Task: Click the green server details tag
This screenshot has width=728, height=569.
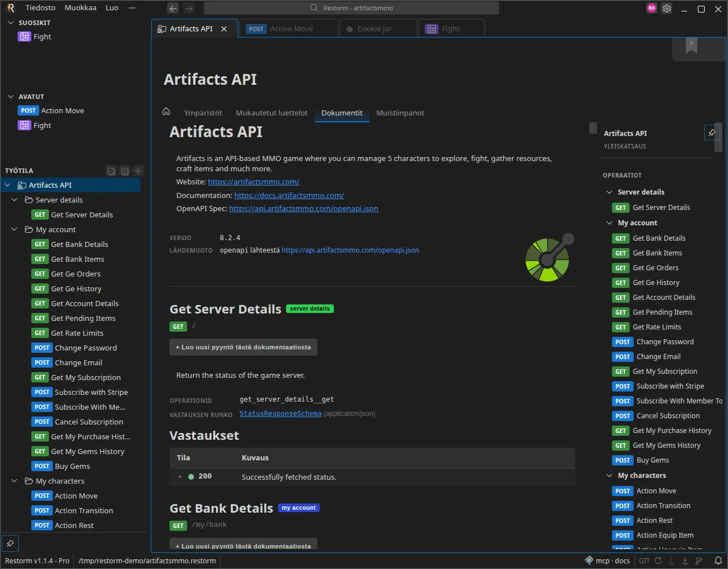Action: 310,309
